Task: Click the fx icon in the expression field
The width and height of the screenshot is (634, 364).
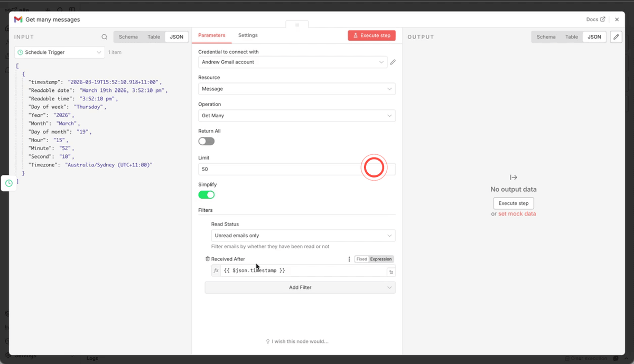Action: tap(216, 270)
